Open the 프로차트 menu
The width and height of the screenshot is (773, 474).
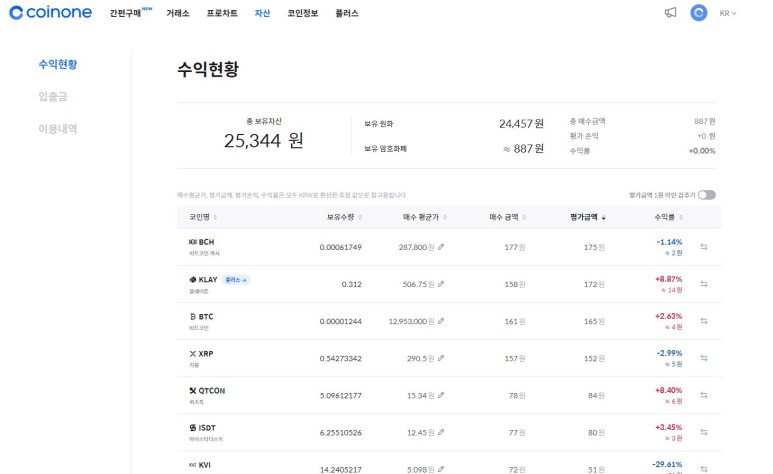222,13
